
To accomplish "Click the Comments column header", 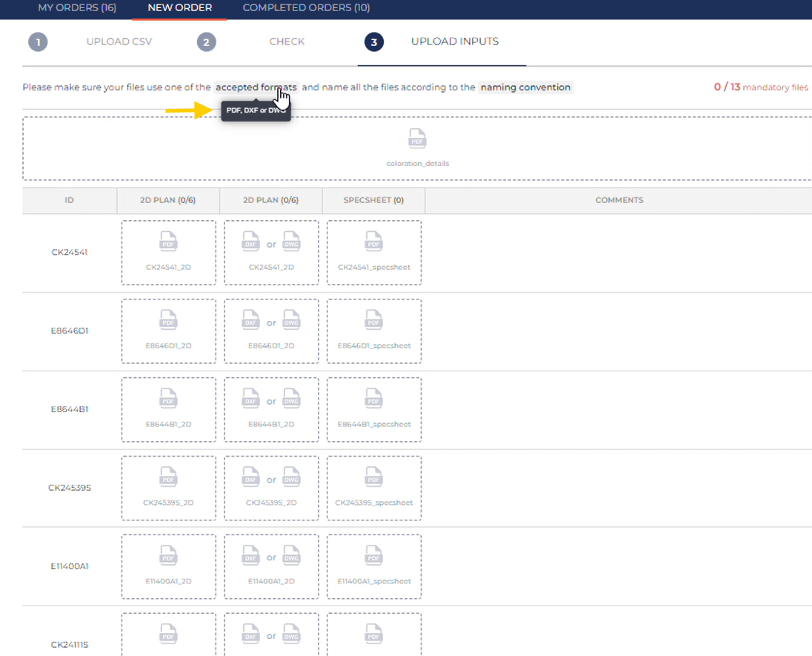I will coord(619,200).
